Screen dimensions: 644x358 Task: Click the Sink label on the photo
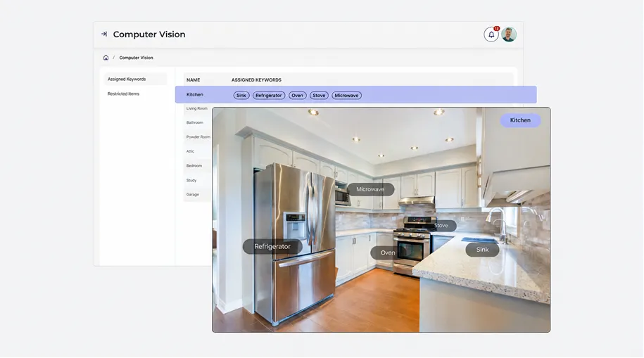tap(482, 250)
